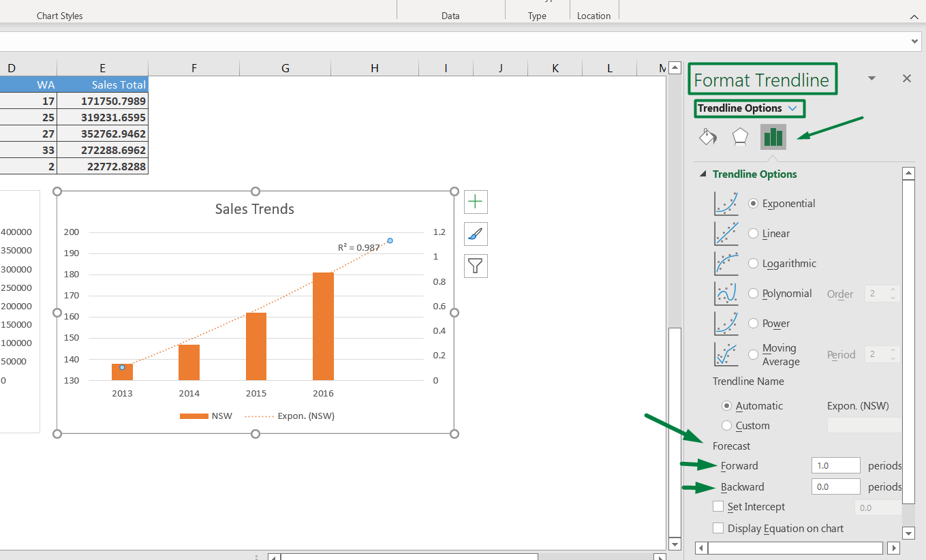
Task: Click the Exponential trendline preview icon
Action: point(726,203)
